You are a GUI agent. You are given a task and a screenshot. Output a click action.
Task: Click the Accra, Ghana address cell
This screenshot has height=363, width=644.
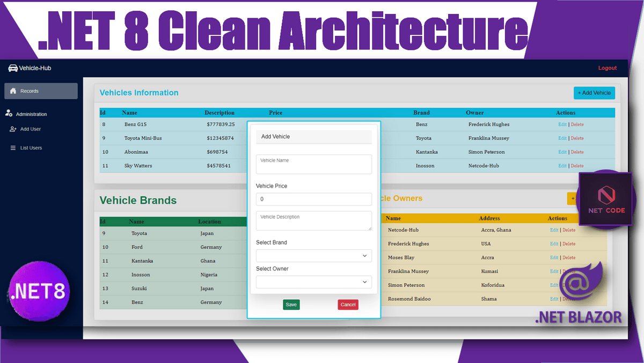tap(496, 230)
